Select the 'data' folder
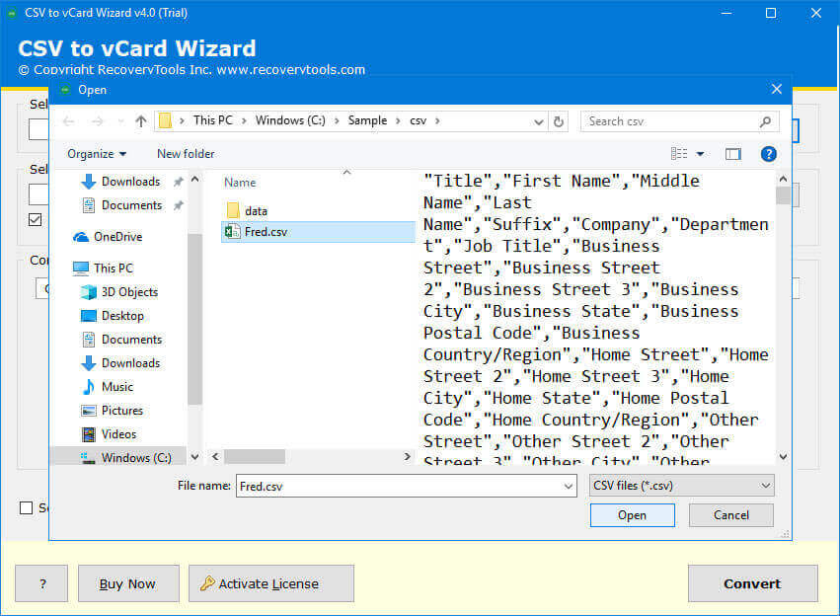 pos(256,211)
